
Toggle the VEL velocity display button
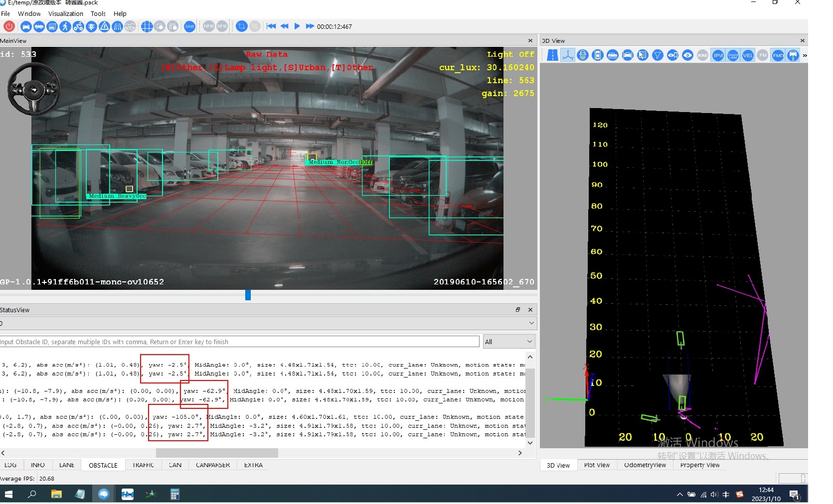coord(748,55)
